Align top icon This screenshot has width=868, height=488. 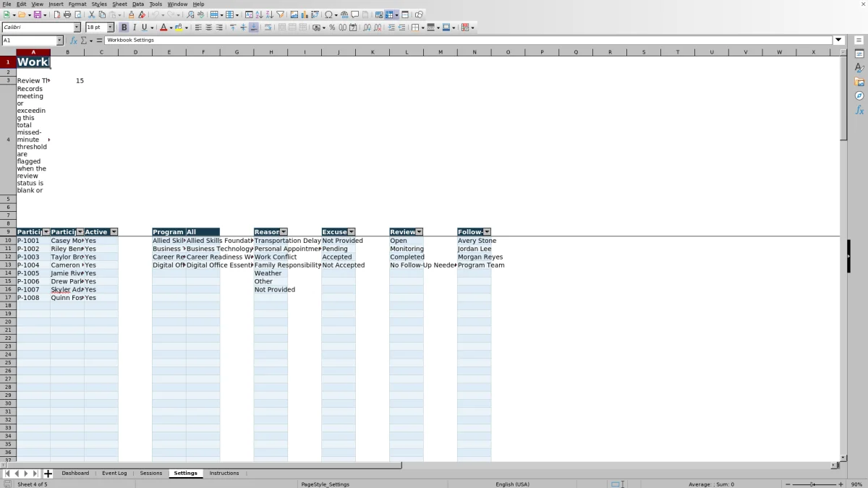coord(233,27)
